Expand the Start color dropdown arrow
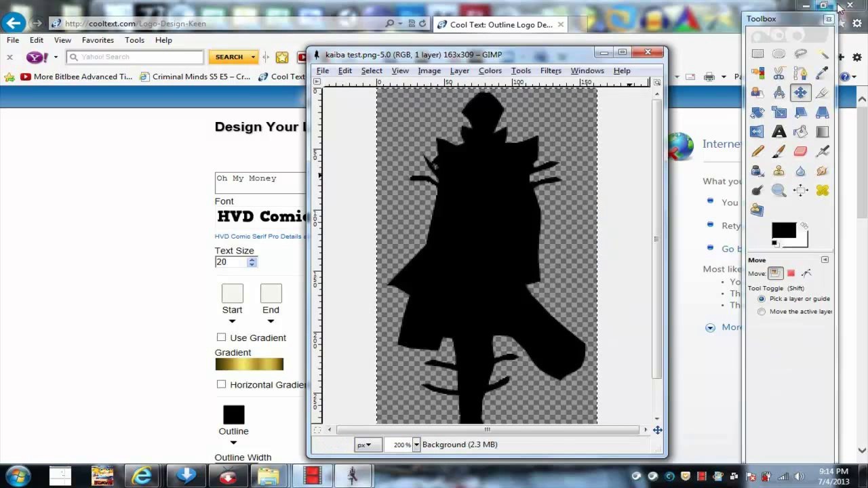The image size is (868, 488). (x=232, y=321)
